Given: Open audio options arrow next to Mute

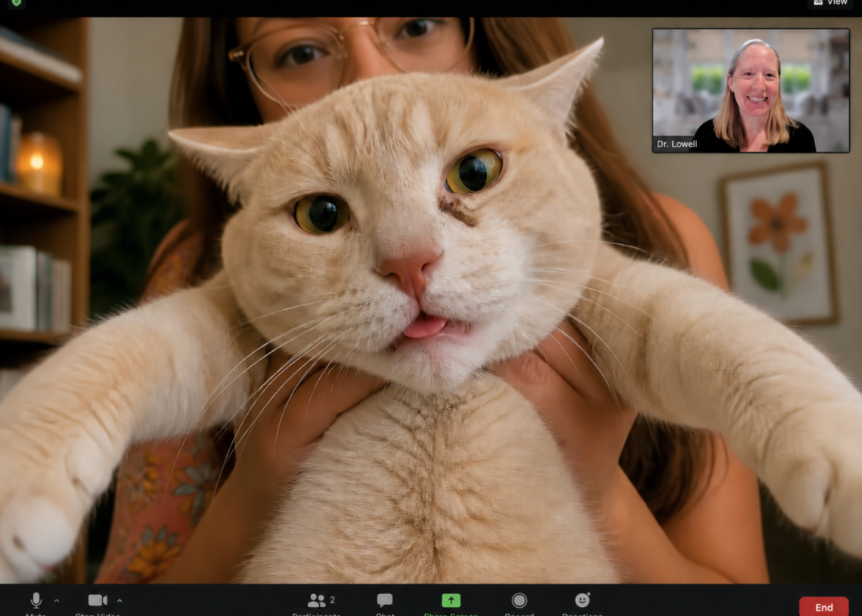Looking at the screenshot, I should click(57, 601).
